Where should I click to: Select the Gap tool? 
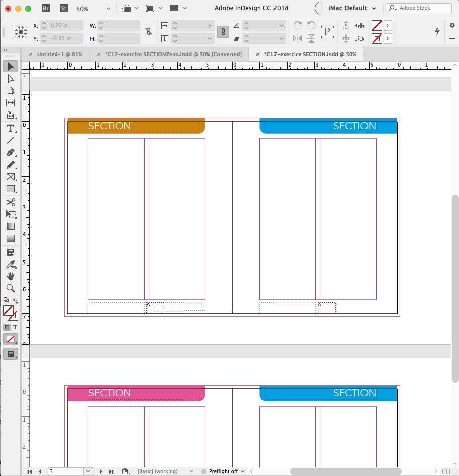point(11,103)
